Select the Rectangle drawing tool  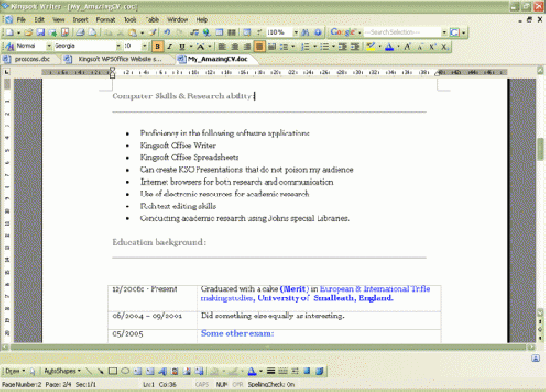tap(113, 371)
